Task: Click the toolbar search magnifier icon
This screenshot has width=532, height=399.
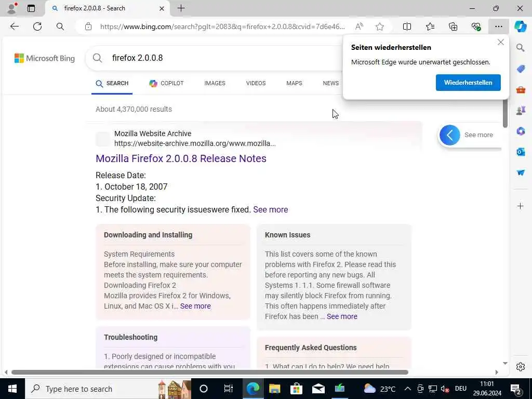Action: point(60,26)
